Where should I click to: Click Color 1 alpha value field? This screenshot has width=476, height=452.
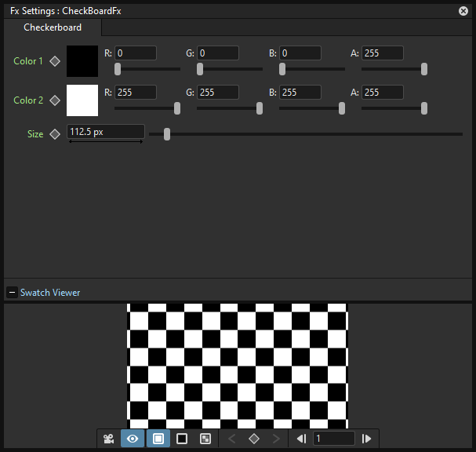383,53
